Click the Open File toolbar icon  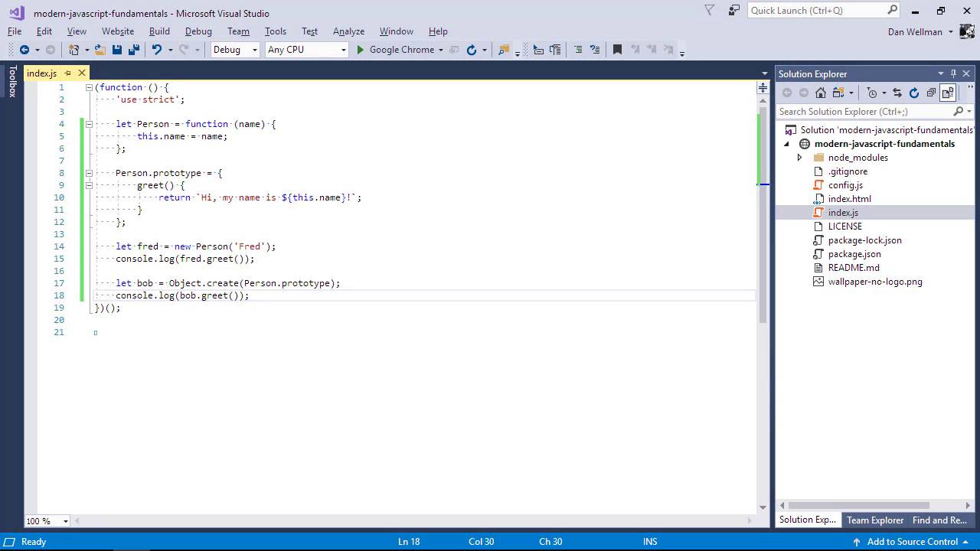coord(100,50)
